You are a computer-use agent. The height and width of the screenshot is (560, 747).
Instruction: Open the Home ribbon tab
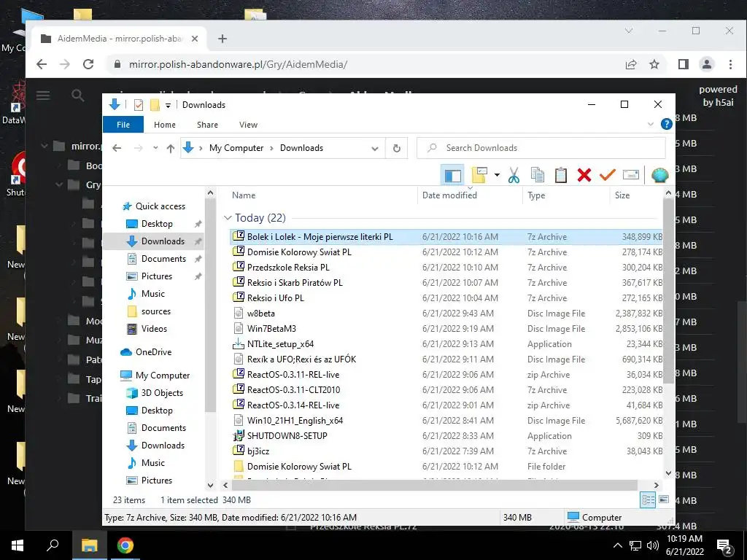165,124
